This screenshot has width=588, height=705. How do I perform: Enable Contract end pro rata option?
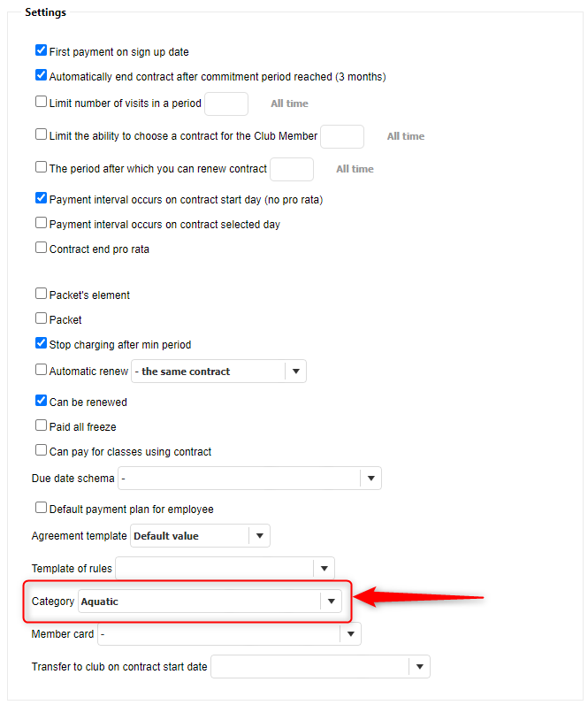(41, 248)
